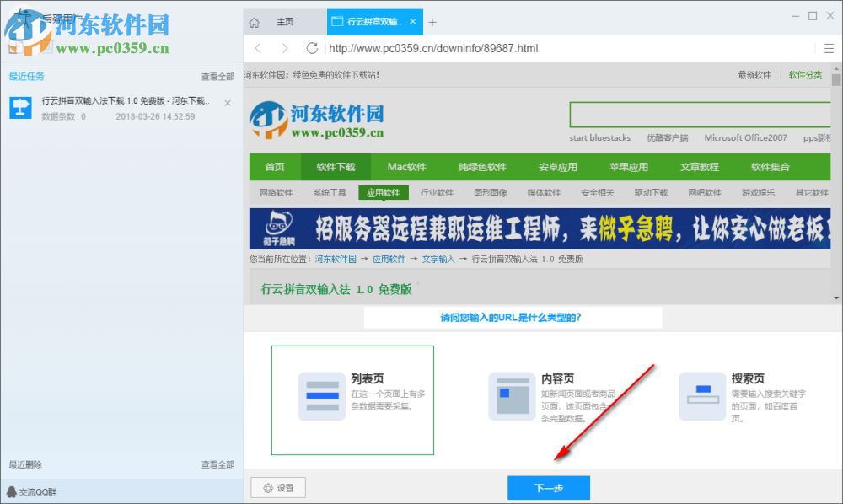Click the back navigation arrow

[259, 48]
